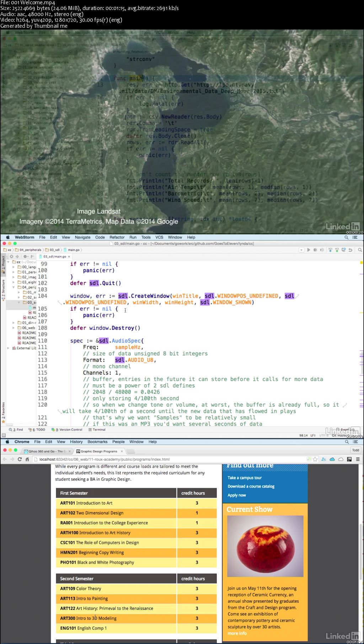Open Notification Center icon beside the Chrome menu bar
This screenshot has width=364, height=644.
(x=355, y=442)
